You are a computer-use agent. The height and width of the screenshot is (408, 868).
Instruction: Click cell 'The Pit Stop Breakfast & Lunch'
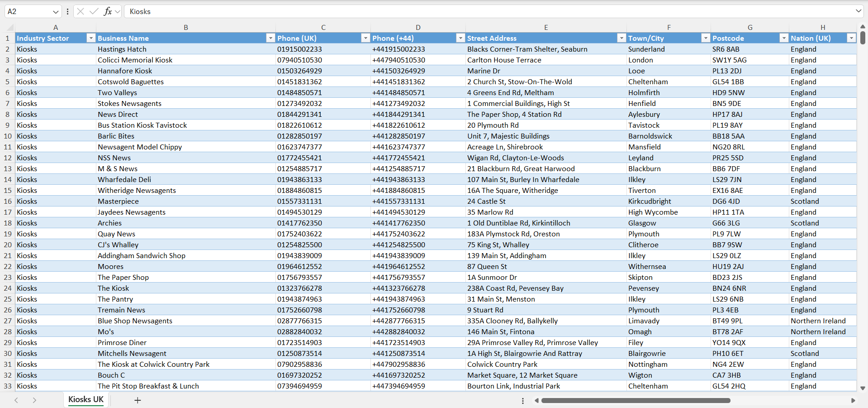(186, 386)
